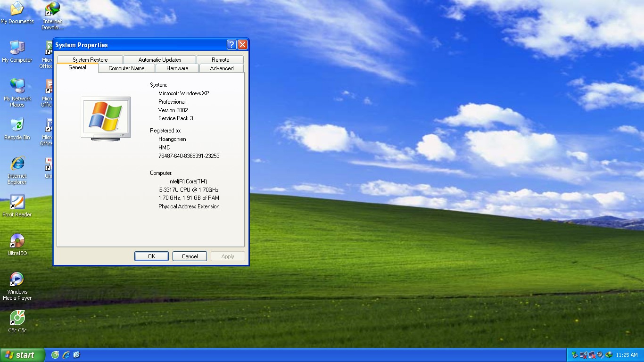Click 'Intel(R) Core(TM)' text
Screen dimensions: 644x362
coord(188,181)
